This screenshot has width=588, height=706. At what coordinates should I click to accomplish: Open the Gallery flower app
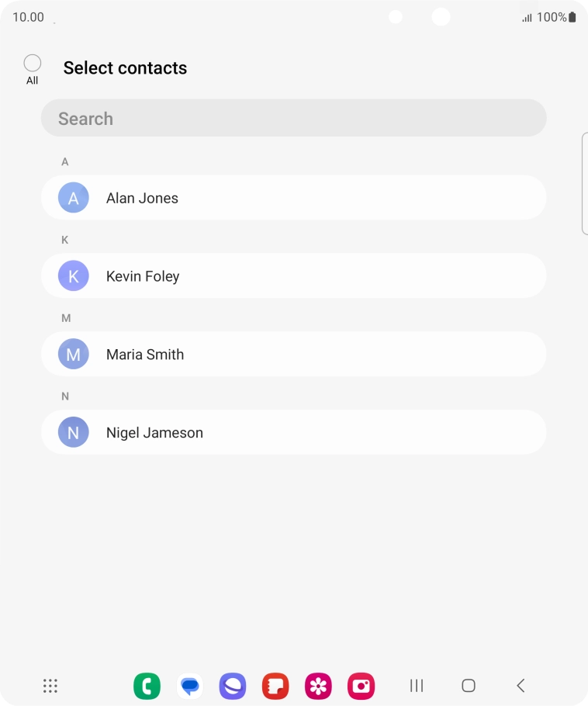click(x=318, y=686)
